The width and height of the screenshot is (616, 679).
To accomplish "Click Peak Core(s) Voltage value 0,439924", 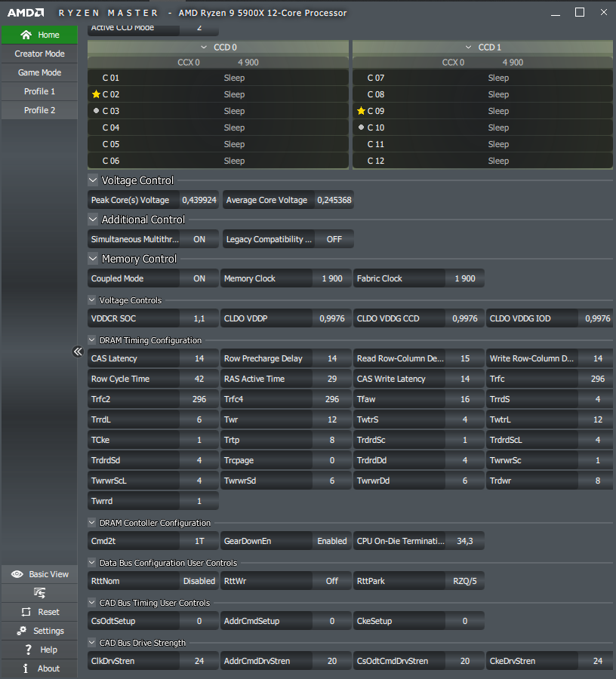I will (199, 200).
